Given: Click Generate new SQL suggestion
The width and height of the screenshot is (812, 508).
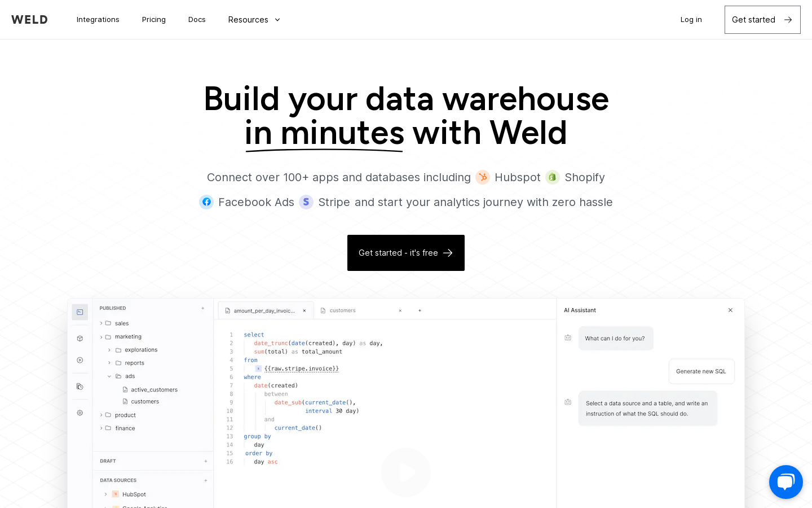Looking at the screenshot, I should [x=701, y=371].
